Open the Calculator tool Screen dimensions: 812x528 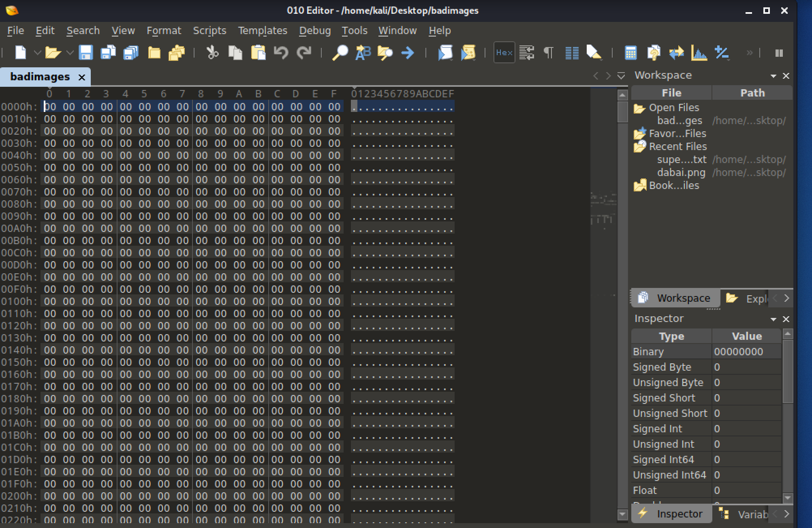pyautogui.click(x=630, y=53)
